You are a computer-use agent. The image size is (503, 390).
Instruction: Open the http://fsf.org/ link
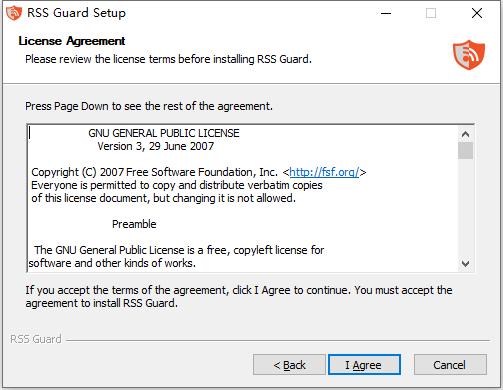point(324,172)
